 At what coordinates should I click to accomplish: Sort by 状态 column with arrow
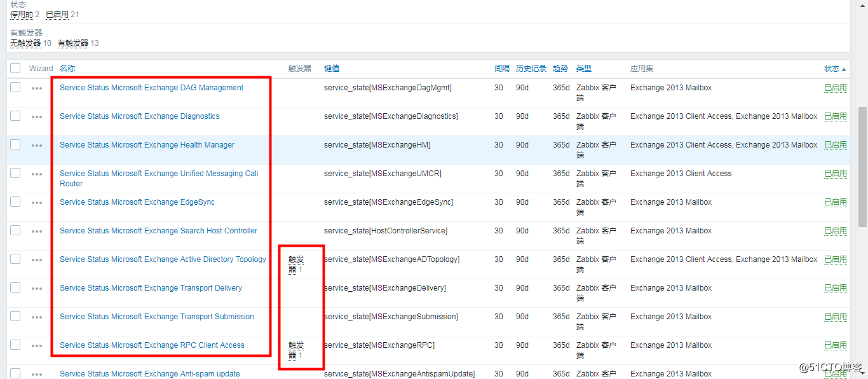(x=836, y=69)
